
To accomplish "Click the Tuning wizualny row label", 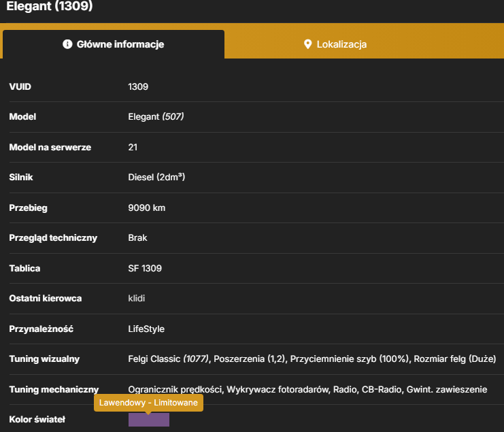I will pos(44,359).
